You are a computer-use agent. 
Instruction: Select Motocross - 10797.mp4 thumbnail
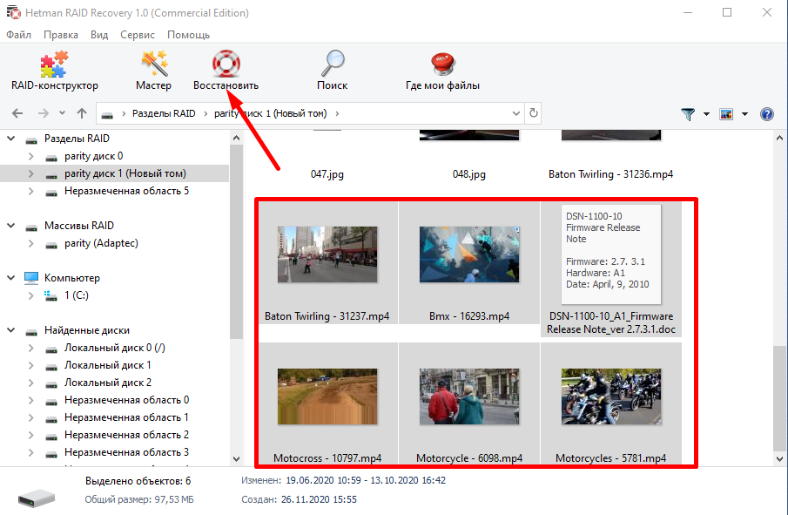(x=327, y=396)
